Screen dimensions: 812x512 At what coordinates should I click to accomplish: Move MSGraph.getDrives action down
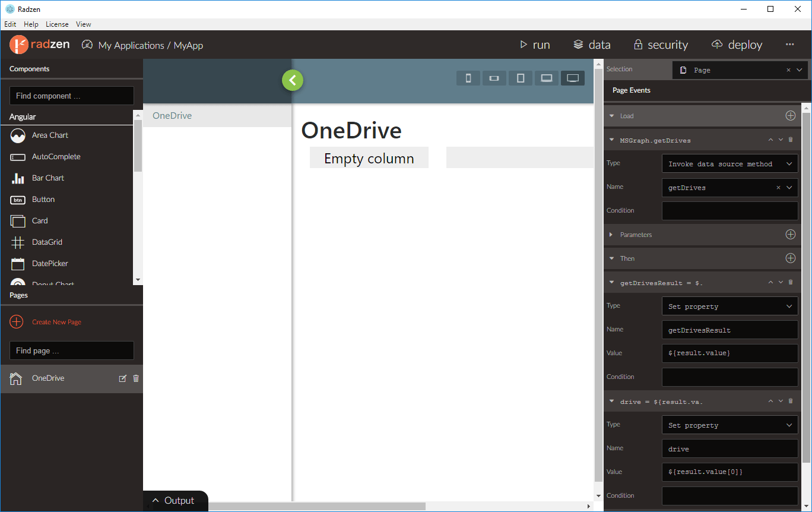pyautogui.click(x=781, y=140)
